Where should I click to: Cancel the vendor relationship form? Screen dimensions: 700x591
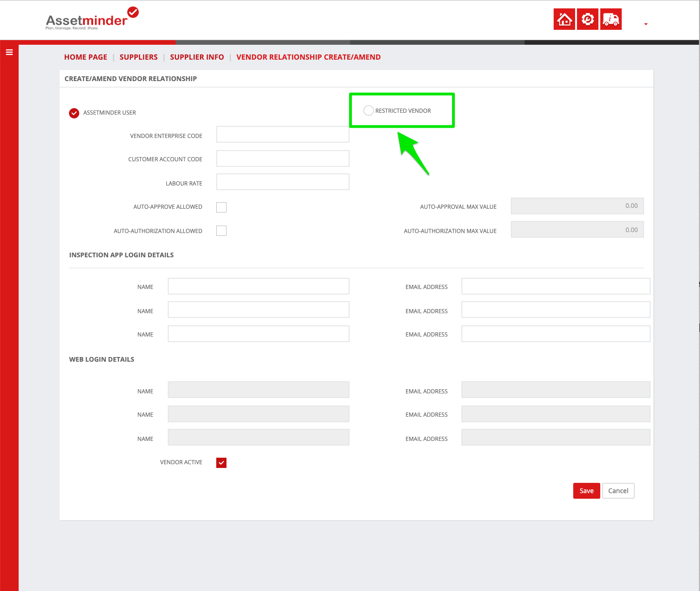618,491
